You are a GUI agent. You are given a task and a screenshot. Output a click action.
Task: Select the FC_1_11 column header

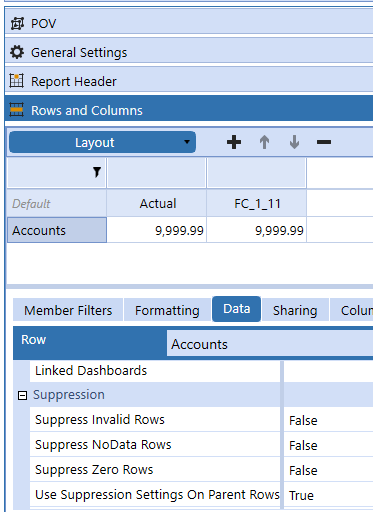pos(257,203)
